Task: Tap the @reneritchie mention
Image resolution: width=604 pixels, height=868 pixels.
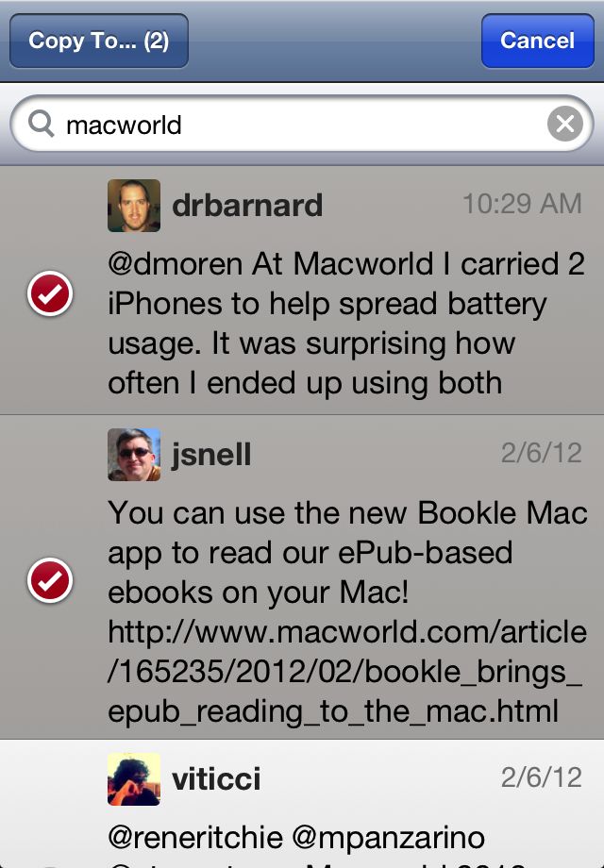Action: click(x=195, y=838)
